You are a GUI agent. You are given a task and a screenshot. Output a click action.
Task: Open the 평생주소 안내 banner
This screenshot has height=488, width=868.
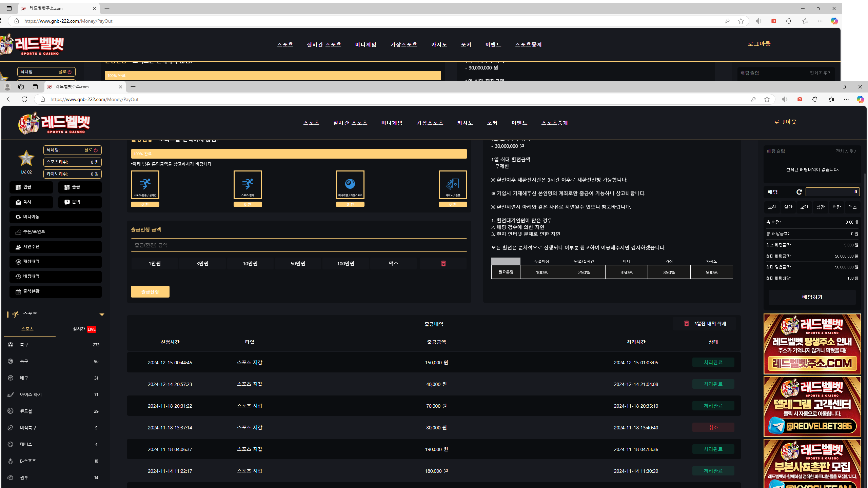[x=812, y=344]
